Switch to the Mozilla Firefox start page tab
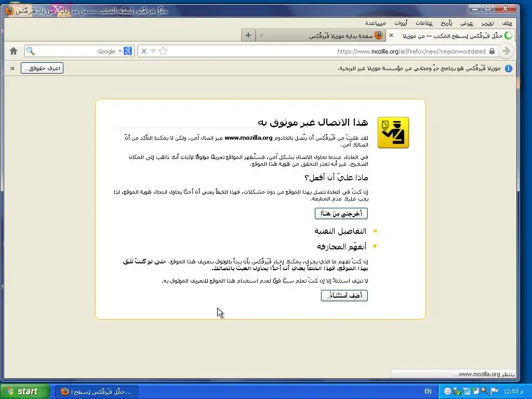532x399 pixels. pyautogui.click(x=321, y=35)
